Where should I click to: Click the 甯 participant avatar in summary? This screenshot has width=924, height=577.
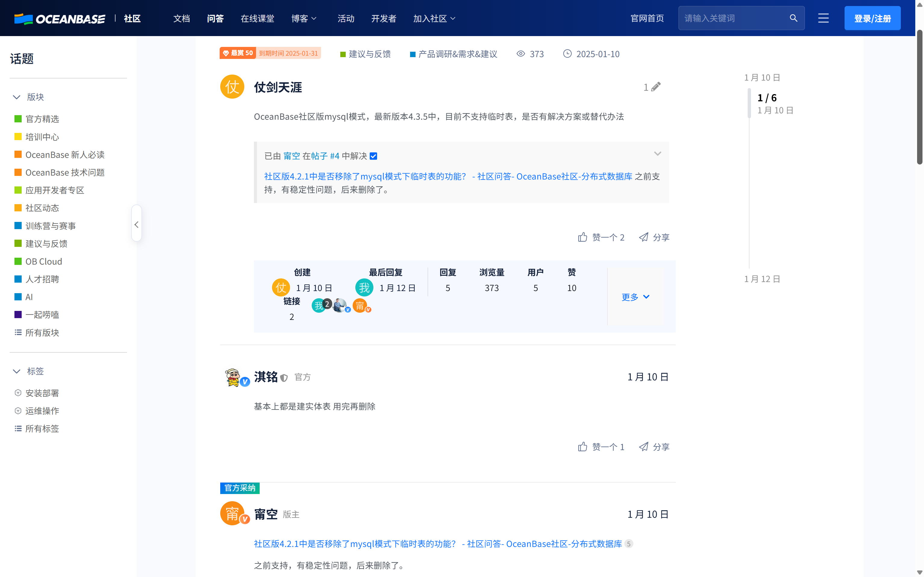click(360, 306)
